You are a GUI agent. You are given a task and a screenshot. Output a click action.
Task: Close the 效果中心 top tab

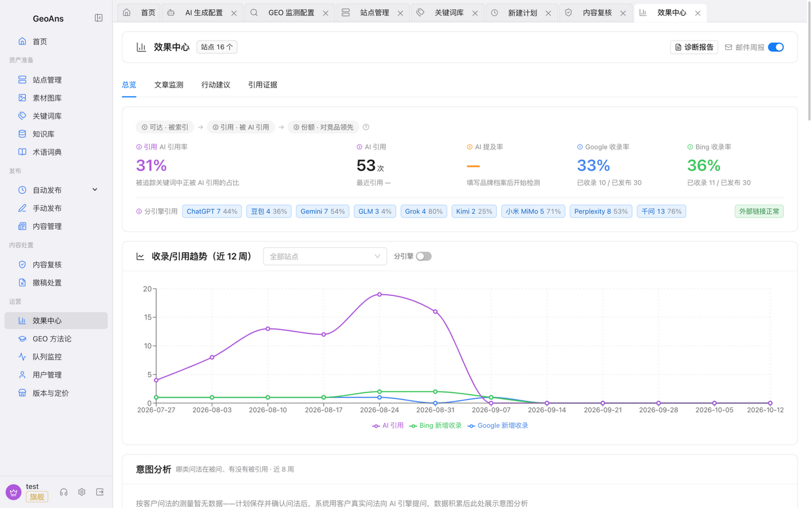(x=698, y=13)
